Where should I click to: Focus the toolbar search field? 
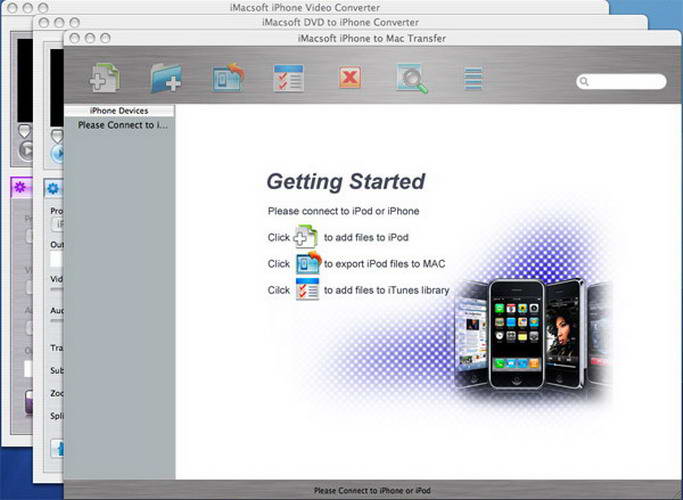click(621, 81)
